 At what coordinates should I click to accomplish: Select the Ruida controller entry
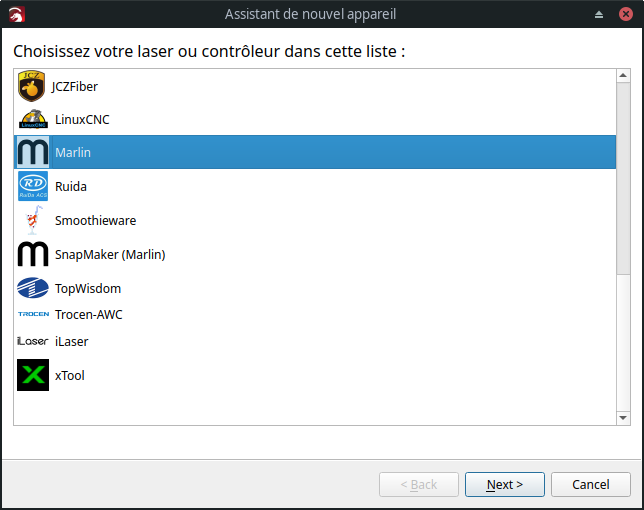(315, 186)
